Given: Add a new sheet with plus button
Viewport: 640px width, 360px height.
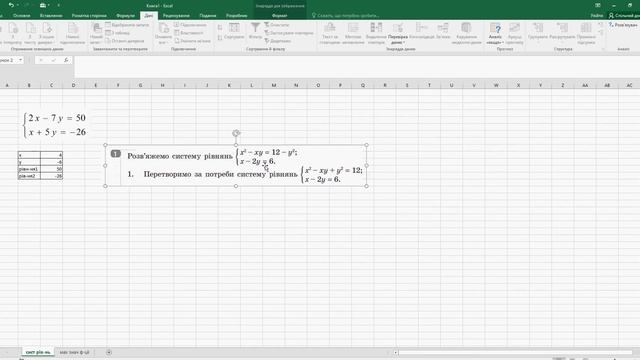Looking at the screenshot, I should (x=109, y=352).
